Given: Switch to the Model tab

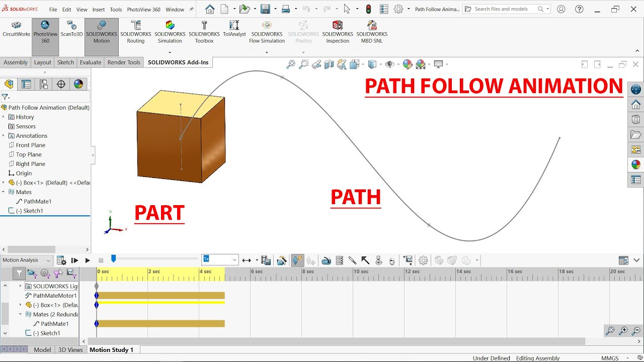Looking at the screenshot, I should click(x=42, y=350).
